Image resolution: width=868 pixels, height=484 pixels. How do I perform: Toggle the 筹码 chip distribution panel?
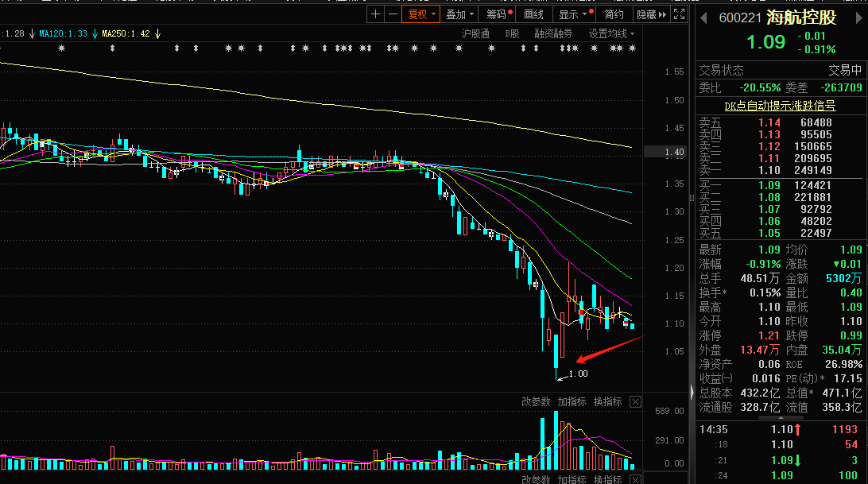(498, 14)
